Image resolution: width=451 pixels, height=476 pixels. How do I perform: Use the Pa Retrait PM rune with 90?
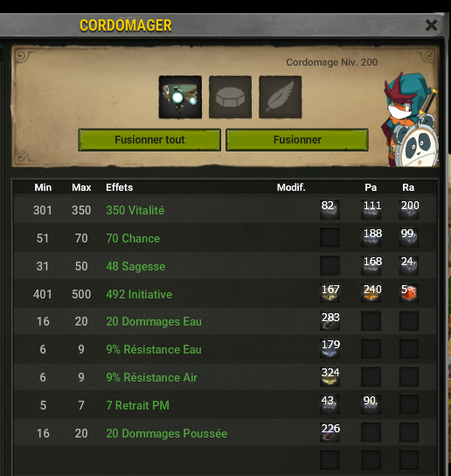(371, 404)
